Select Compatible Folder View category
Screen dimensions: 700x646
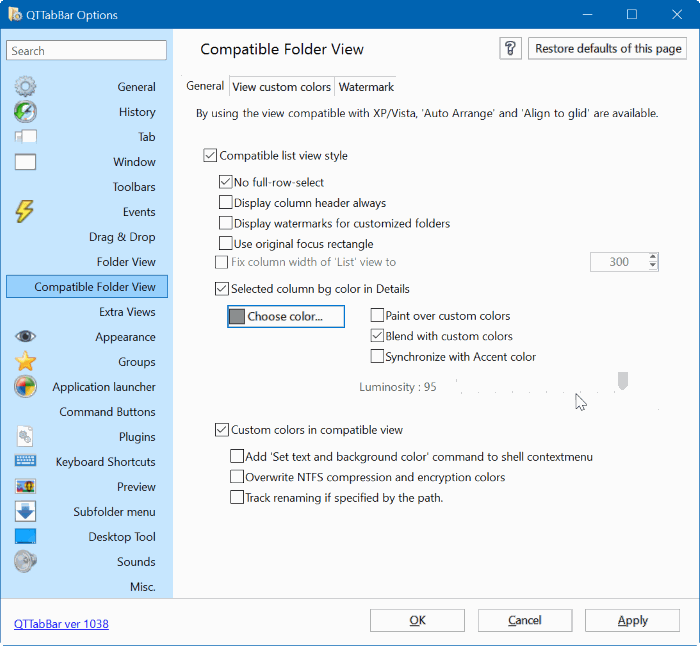point(87,287)
